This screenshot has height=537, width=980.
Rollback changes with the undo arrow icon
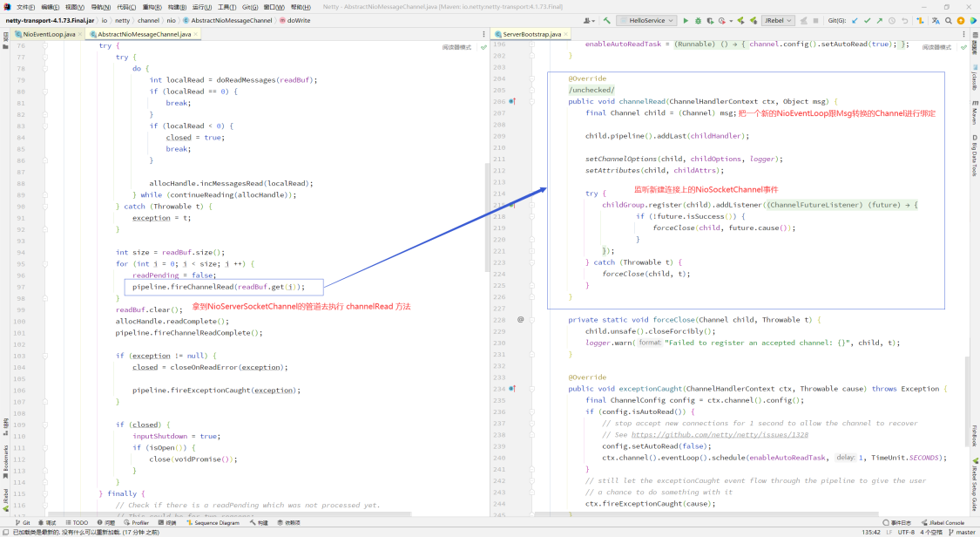point(904,21)
